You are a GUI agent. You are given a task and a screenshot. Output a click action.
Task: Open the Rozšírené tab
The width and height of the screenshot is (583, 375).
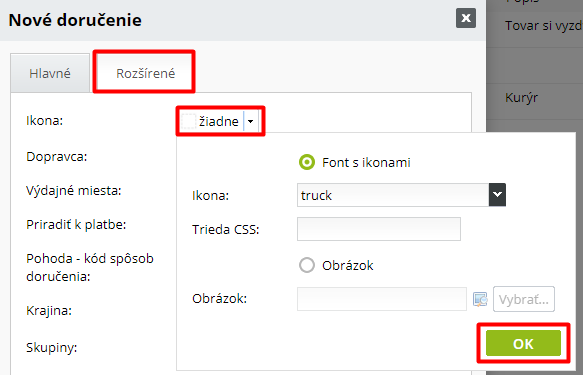145,73
